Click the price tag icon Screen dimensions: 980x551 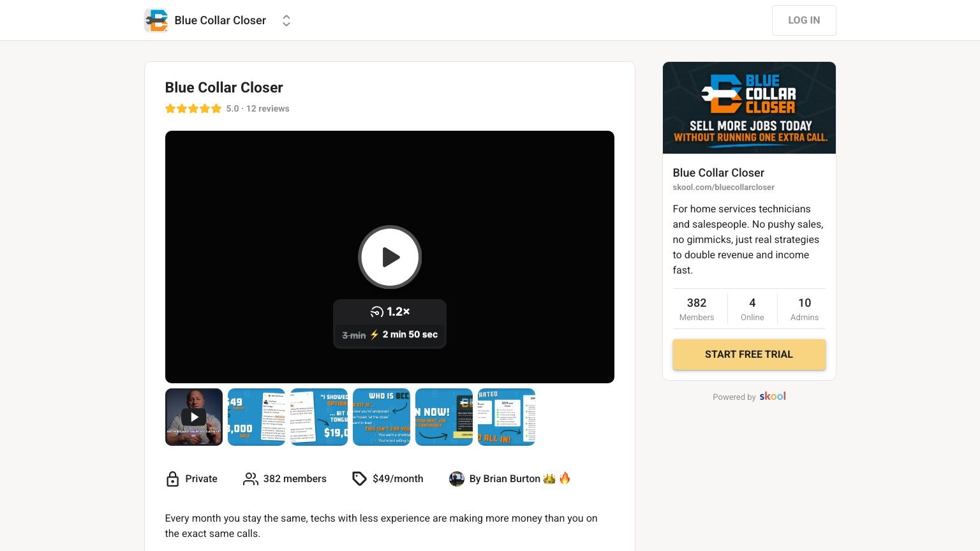(360, 479)
